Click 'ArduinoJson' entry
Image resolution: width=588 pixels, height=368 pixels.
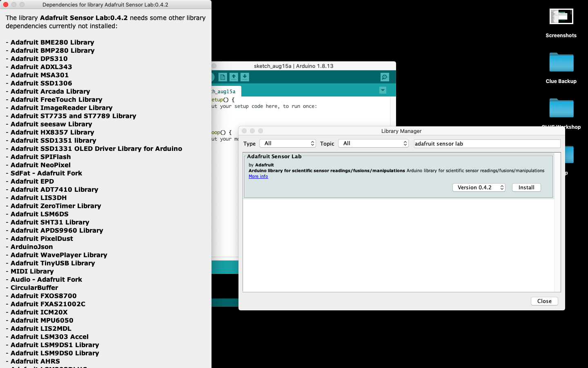coord(32,247)
